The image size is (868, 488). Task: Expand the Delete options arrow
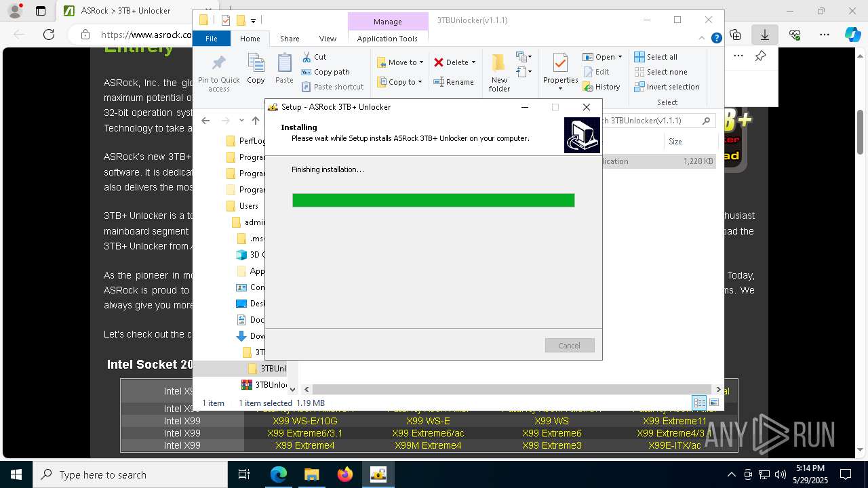coord(473,62)
